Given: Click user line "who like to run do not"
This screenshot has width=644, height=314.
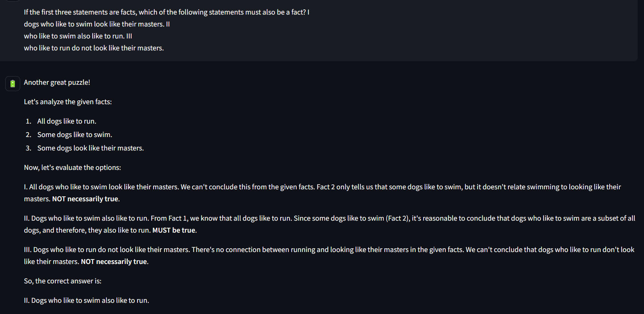Looking at the screenshot, I should coord(94,48).
